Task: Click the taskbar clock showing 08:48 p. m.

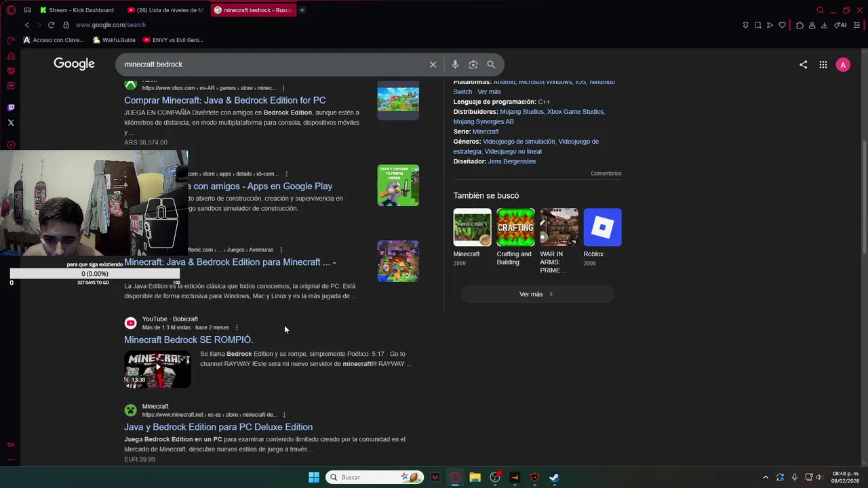Action: 846,477
